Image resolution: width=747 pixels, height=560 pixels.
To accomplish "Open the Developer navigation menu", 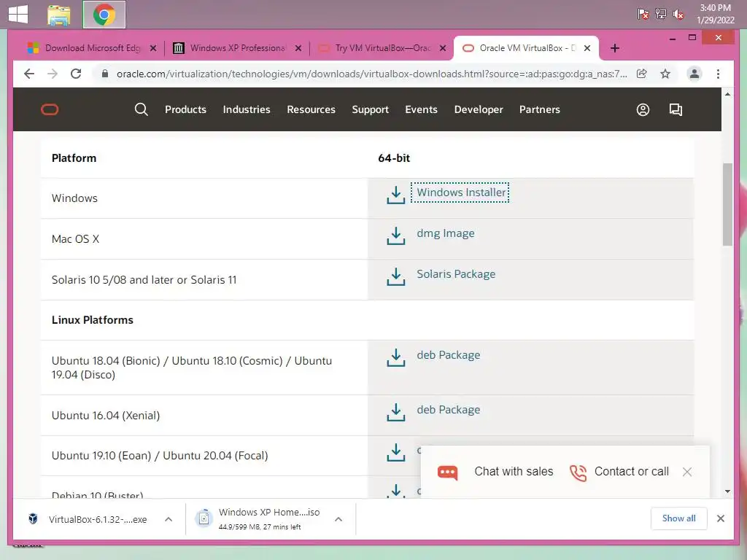I will [479, 109].
